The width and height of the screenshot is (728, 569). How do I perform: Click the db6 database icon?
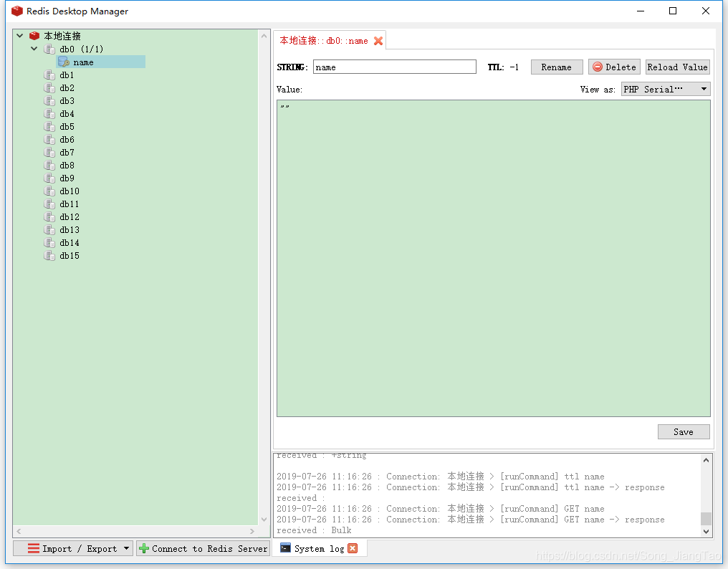coord(49,139)
